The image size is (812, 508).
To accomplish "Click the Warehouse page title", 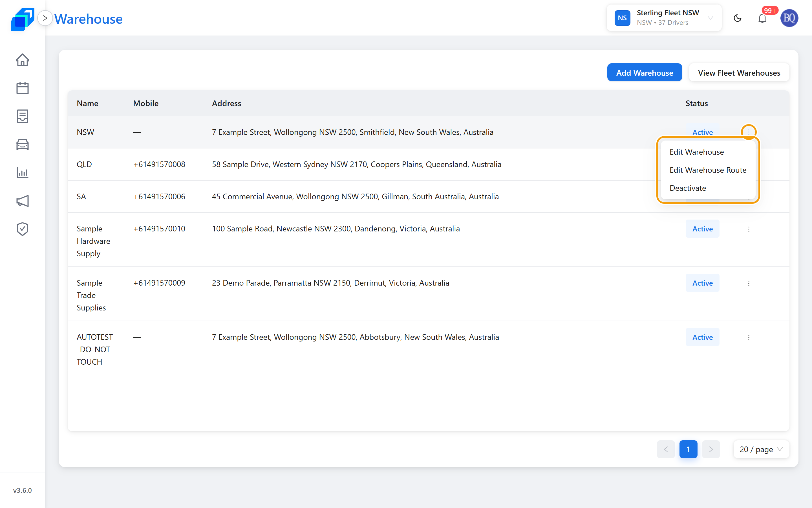I will point(89,19).
